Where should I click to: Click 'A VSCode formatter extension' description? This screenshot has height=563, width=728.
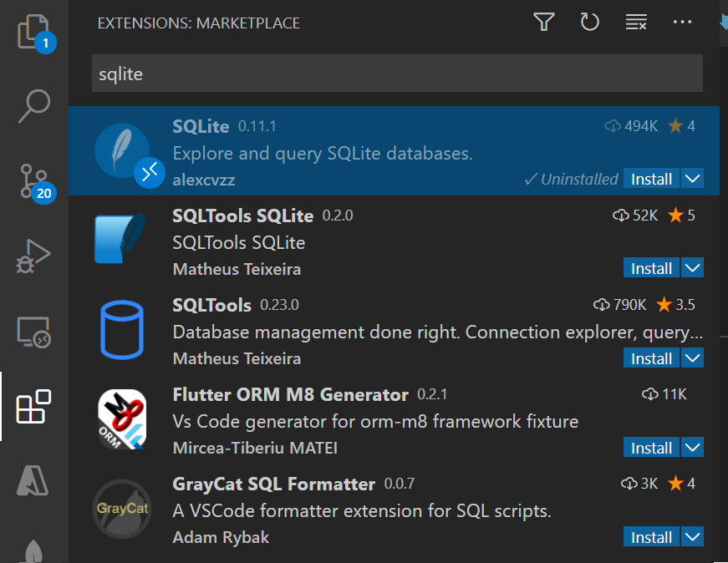[362, 511]
